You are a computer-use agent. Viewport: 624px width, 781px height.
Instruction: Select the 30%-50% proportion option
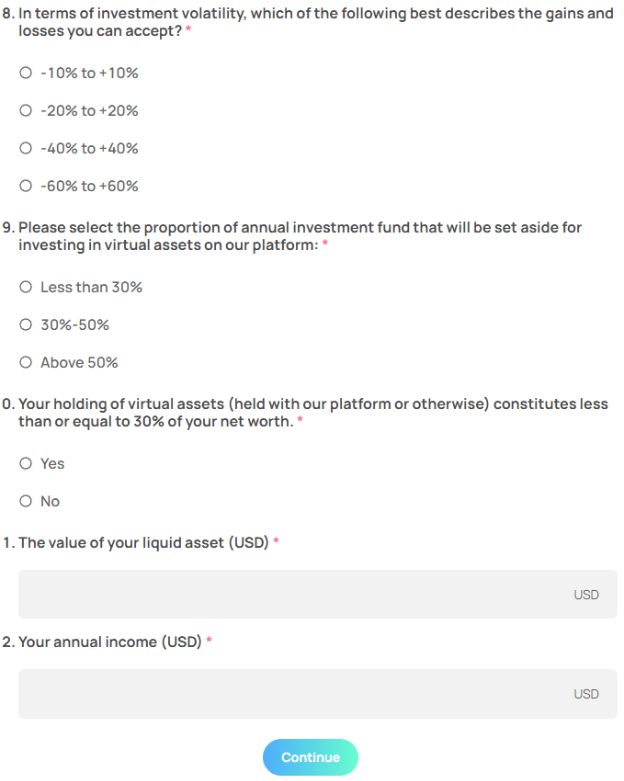click(x=26, y=325)
